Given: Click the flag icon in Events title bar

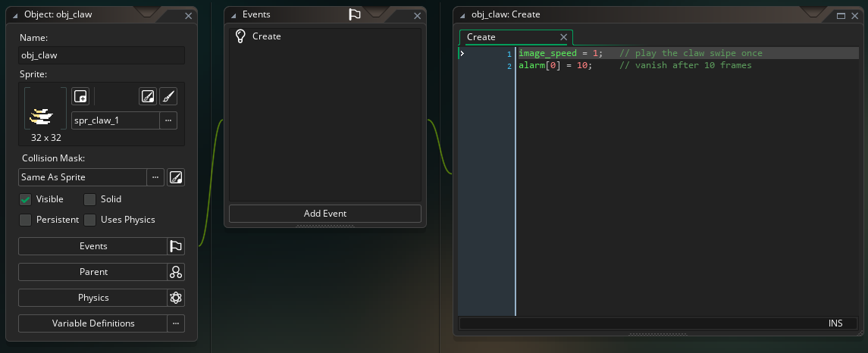Looking at the screenshot, I should [355, 15].
